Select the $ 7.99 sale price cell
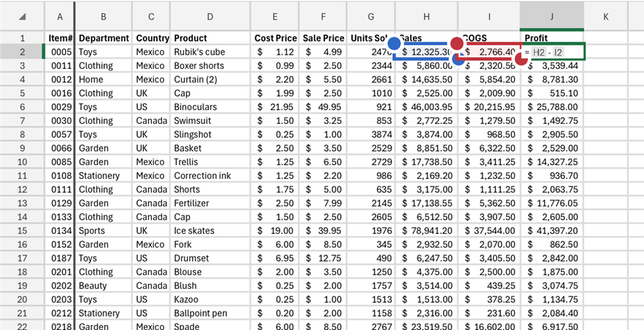Viewport: 644px width, 330px height. 323,203
